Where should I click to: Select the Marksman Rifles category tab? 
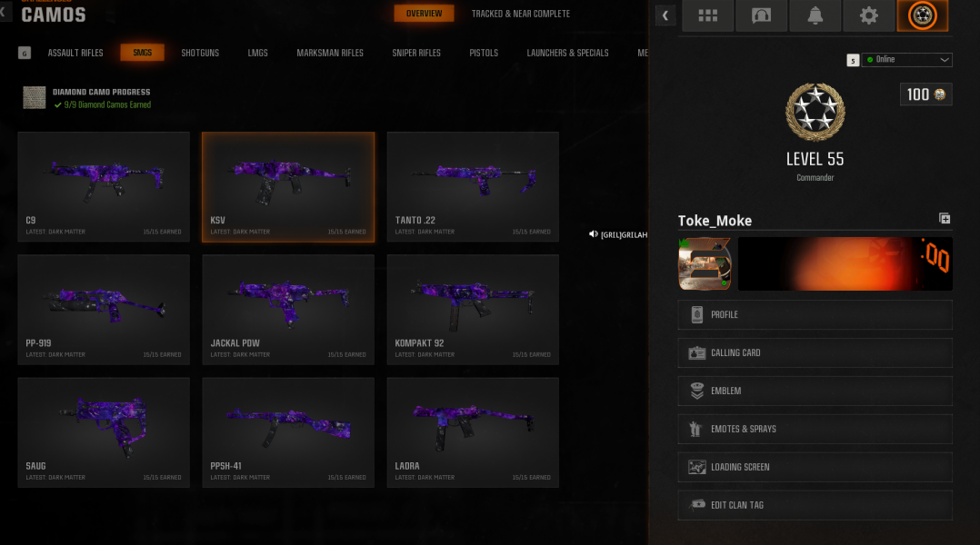pyautogui.click(x=330, y=53)
